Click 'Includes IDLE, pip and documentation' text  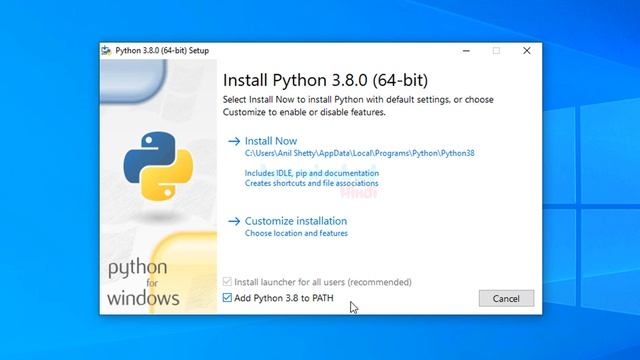coord(312,173)
